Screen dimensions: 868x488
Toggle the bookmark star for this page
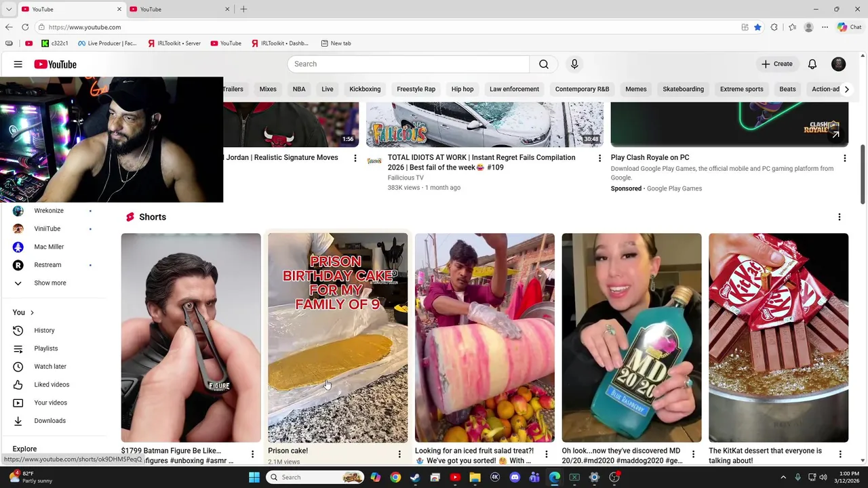[x=757, y=27]
